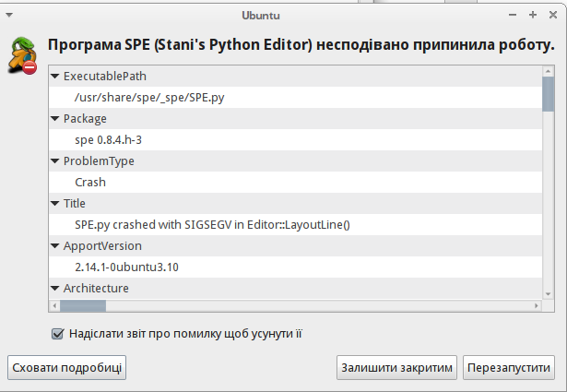The width and height of the screenshot is (567, 392).
Task: Click the vertical scrollbar thumb in details
Action: (548, 92)
